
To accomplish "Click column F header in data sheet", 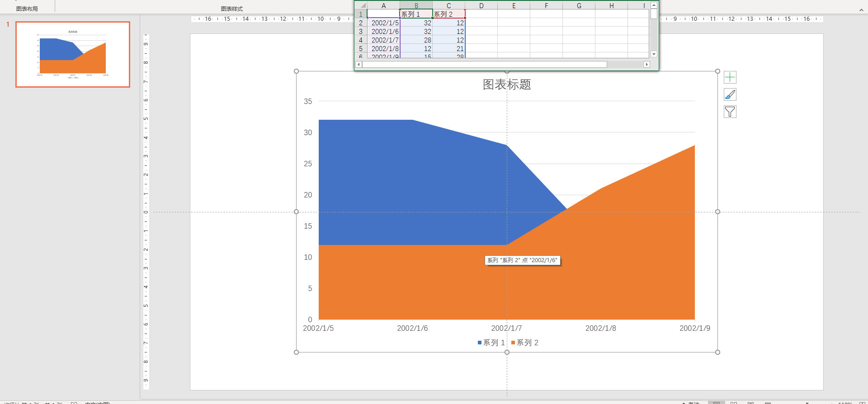I will pyautogui.click(x=547, y=5).
